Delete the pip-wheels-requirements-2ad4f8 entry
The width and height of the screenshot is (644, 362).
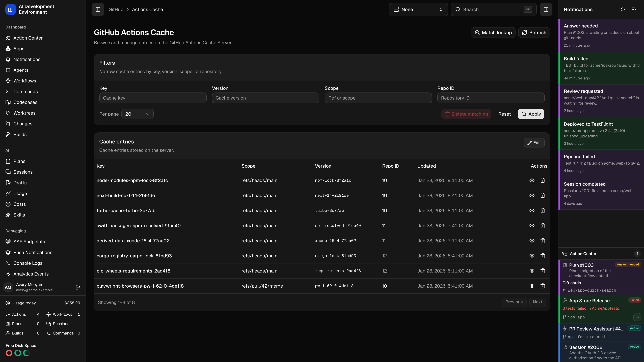pyautogui.click(x=543, y=271)
